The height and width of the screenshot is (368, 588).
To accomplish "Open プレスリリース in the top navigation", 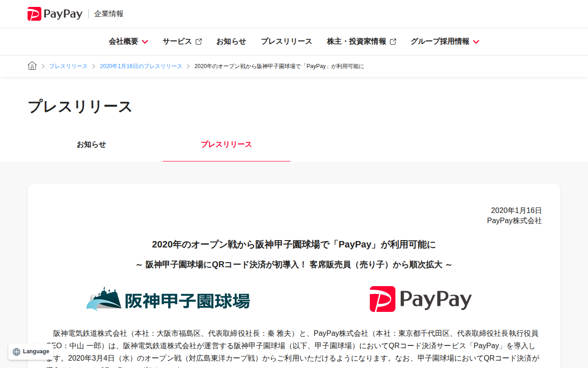I will pos(287,41).
